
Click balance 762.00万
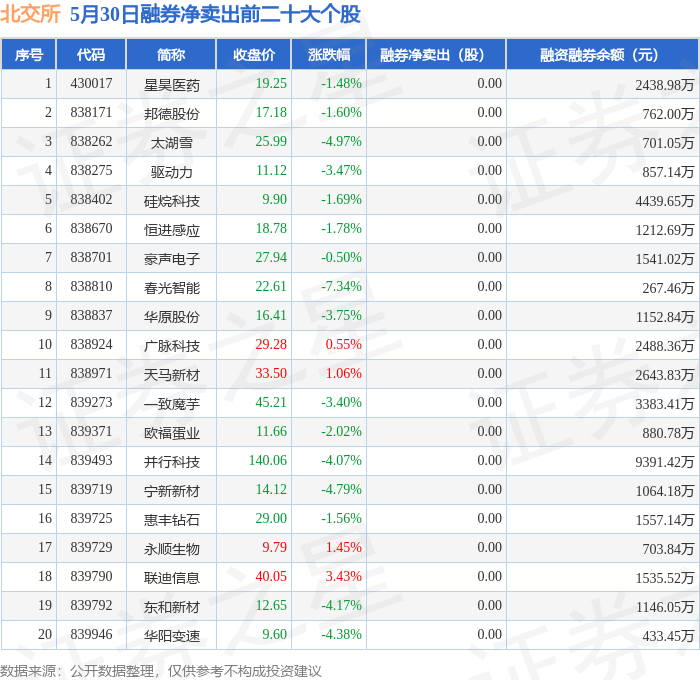(668, 113)
